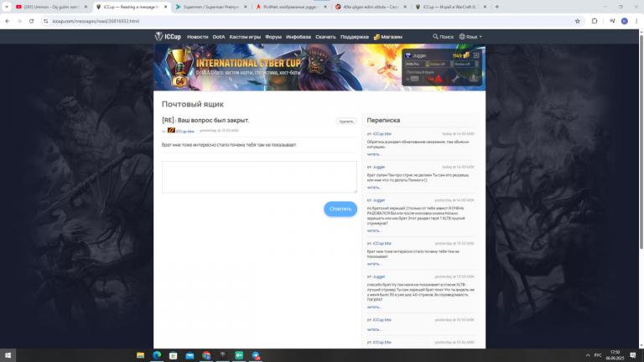Open File Explorer from the taskbar
Viewport: 644px width, 362px height.
point(141,355)
